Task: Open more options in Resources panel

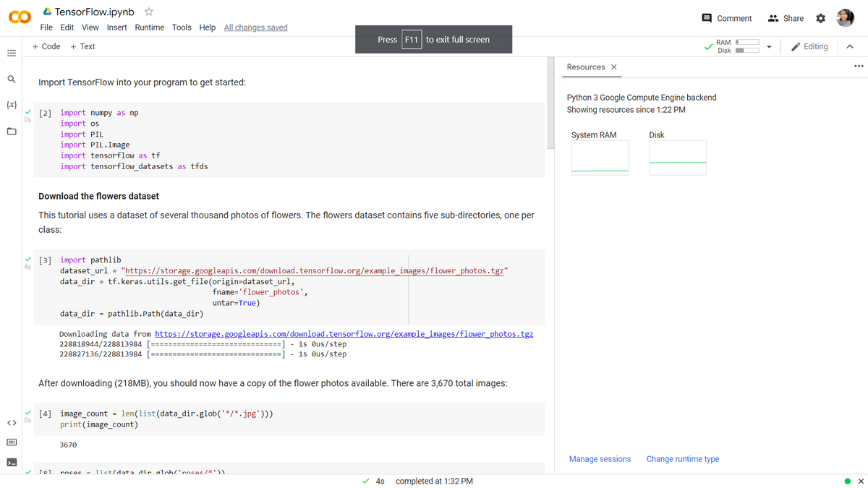Action: [858, 67]
